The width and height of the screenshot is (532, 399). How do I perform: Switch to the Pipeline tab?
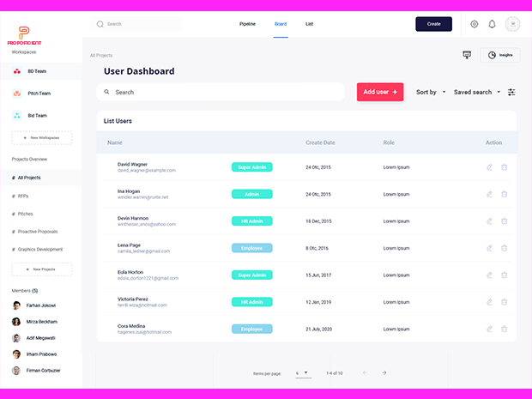[x=247, y=24]
